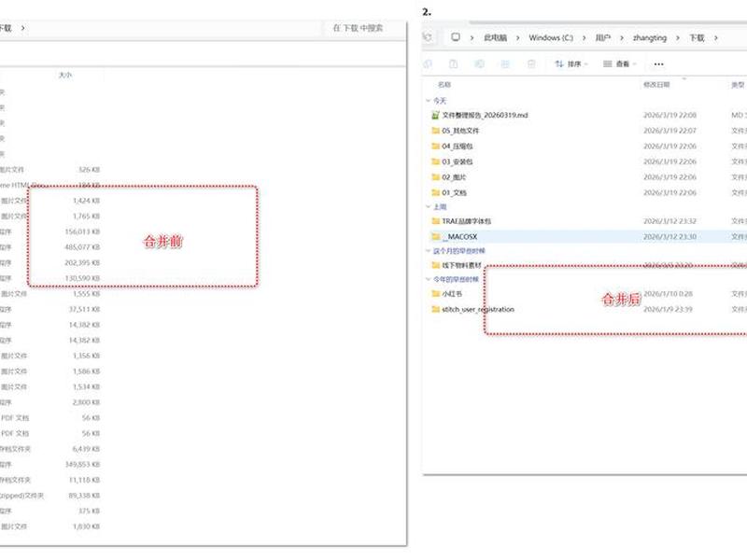747x560 pixels.
Task: Collapse the 上周 group
Action: pyautogui.click(x=428, y=206)
